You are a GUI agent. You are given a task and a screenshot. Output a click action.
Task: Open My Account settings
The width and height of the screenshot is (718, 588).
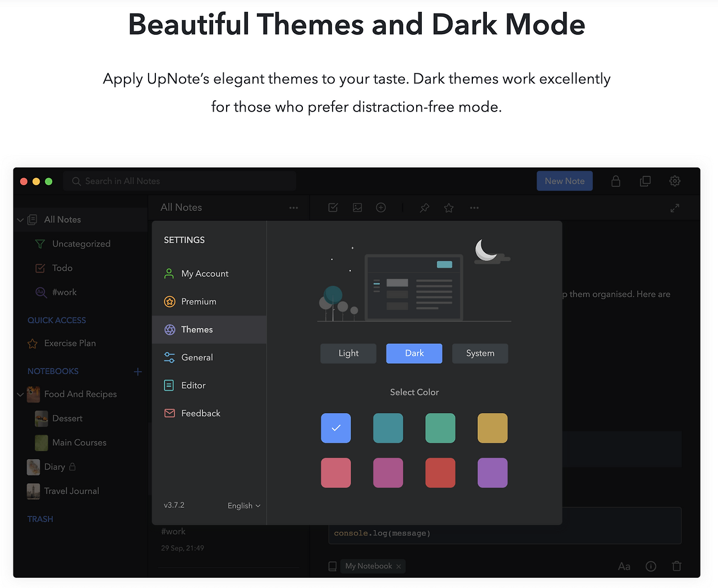[209, 274]
